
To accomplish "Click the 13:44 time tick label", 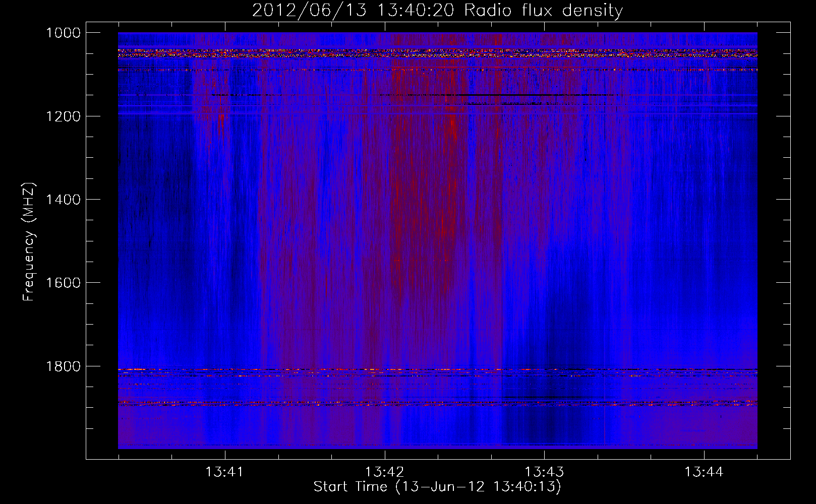I will 704,472.
